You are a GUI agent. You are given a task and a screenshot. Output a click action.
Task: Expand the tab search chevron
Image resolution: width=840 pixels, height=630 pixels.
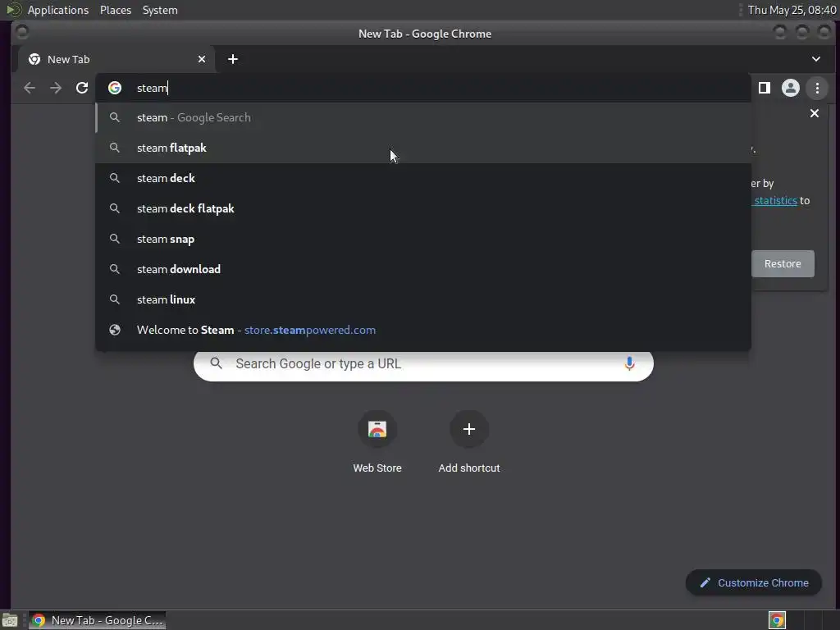pyautogui.click(x=816, y=59)
